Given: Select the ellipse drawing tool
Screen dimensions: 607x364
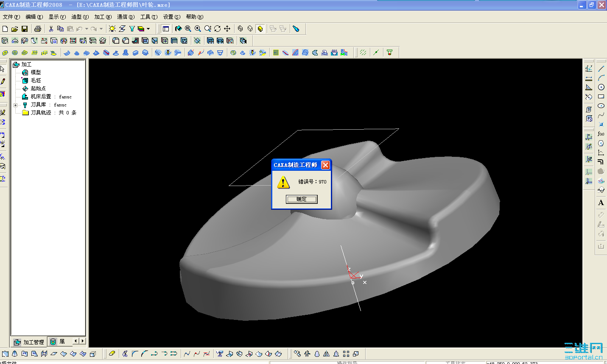Looking at the screenshot, I should (x=601, y=106).
